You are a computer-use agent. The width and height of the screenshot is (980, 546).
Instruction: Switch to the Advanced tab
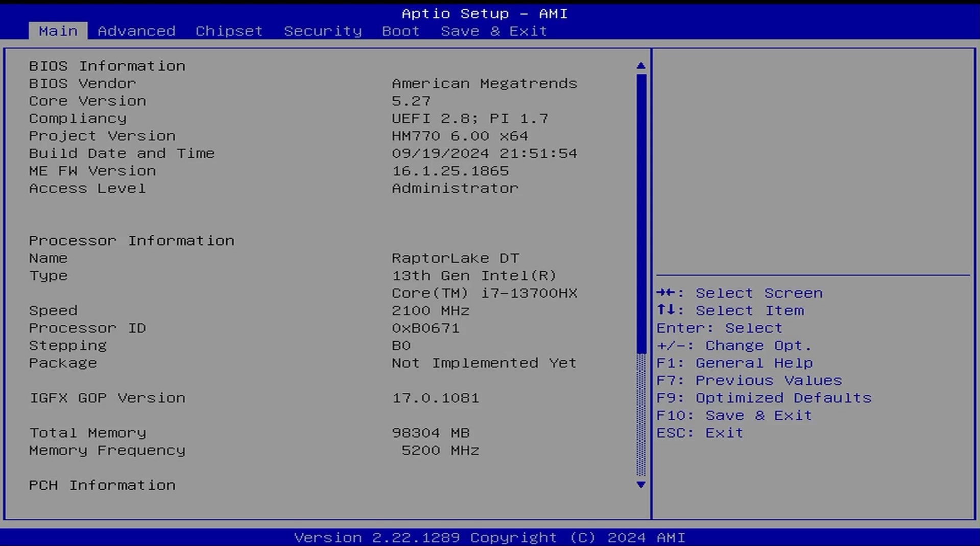click(136, 31)
